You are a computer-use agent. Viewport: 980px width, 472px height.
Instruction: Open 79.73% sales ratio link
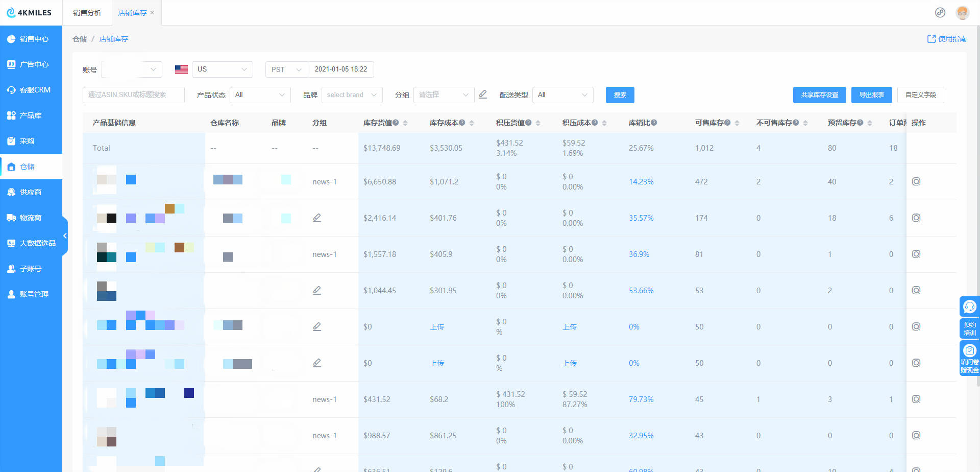pyautogui.click(x=641, y=399)
